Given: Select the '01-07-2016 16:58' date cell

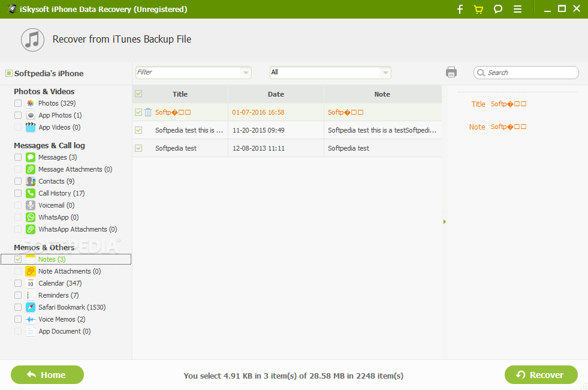Looking at the screenshot, I should [258, 112].
